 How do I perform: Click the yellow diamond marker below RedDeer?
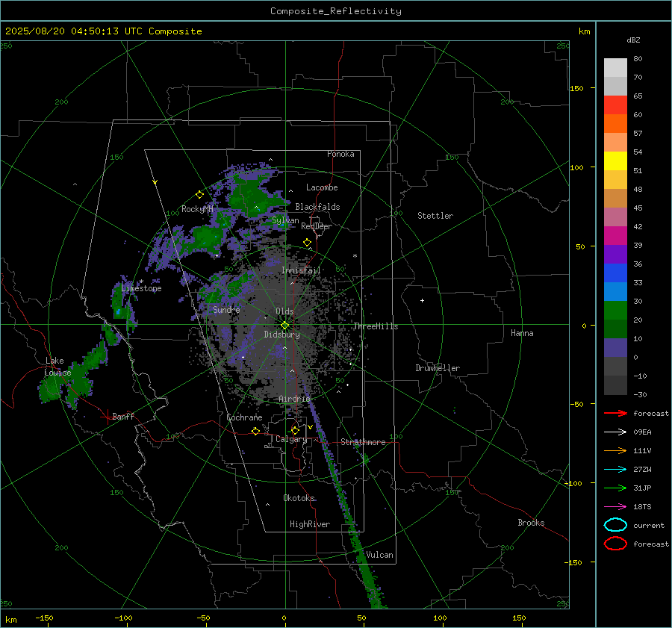coord(307,243)
